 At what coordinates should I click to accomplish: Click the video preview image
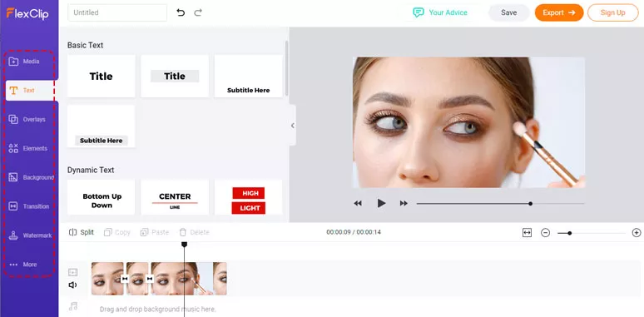click(x=468, y=122)
